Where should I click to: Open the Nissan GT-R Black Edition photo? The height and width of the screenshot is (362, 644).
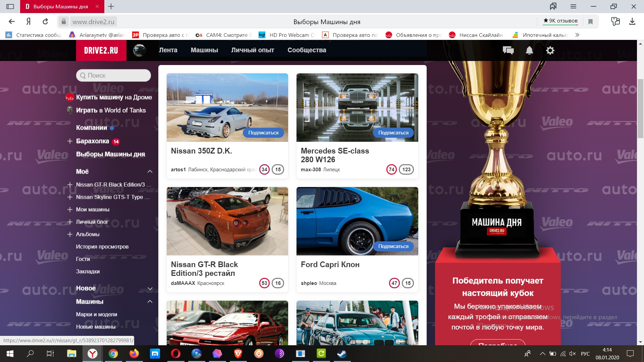227,221
